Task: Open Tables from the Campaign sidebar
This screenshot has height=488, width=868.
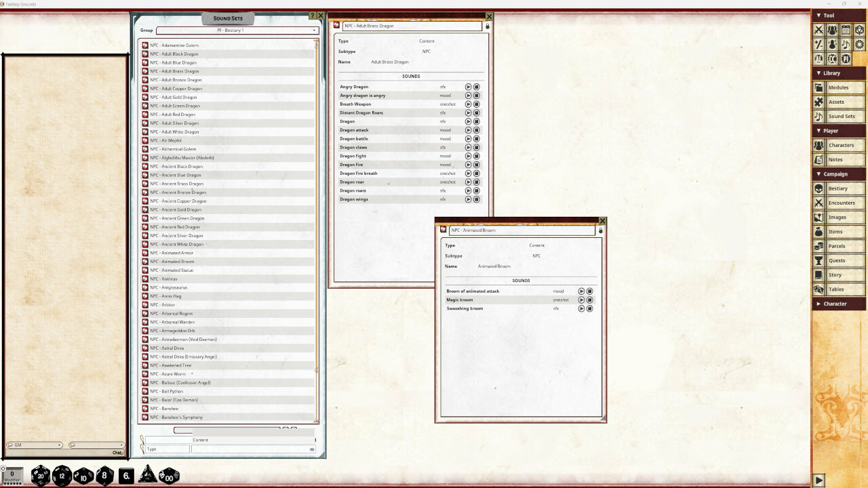Action: (x=839, y=289)
